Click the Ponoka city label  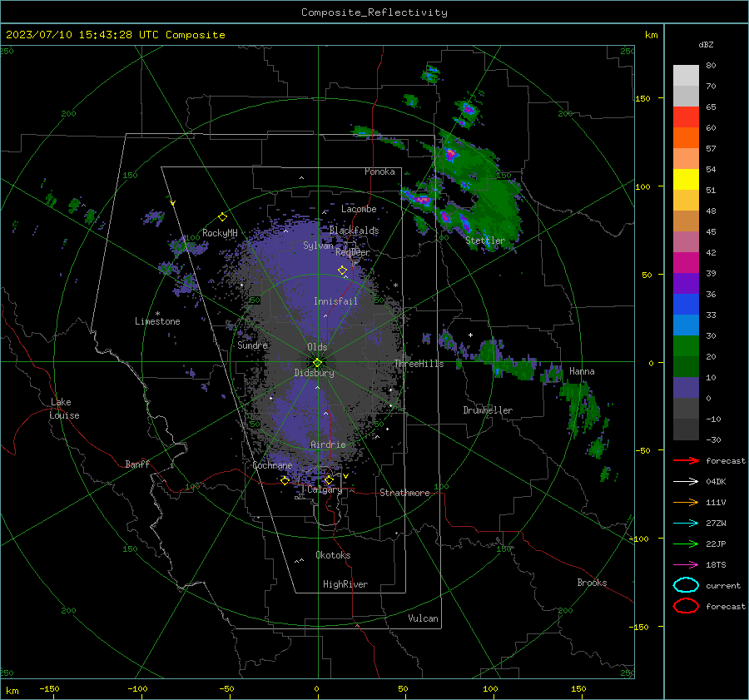379,171
